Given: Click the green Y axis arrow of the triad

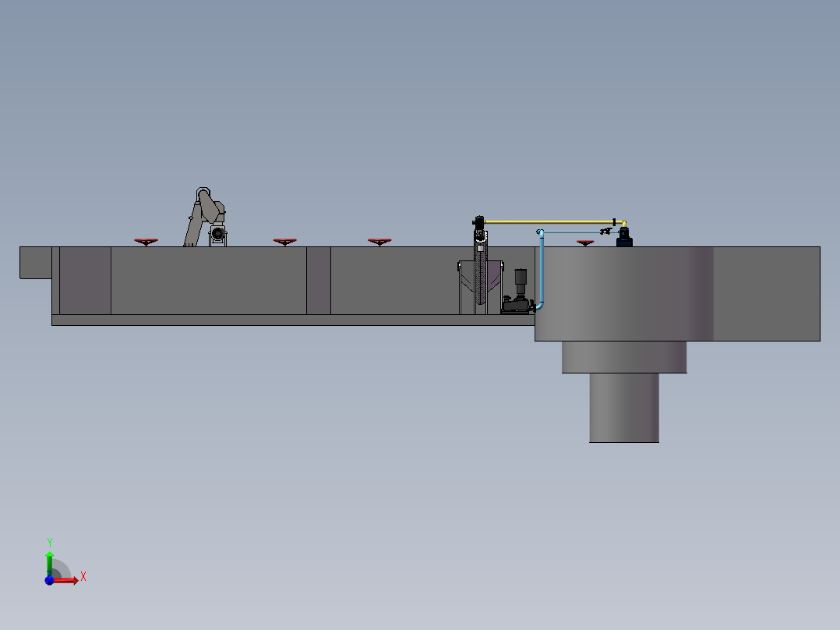Looking at the screenshot, I should (x=49, y=562).
